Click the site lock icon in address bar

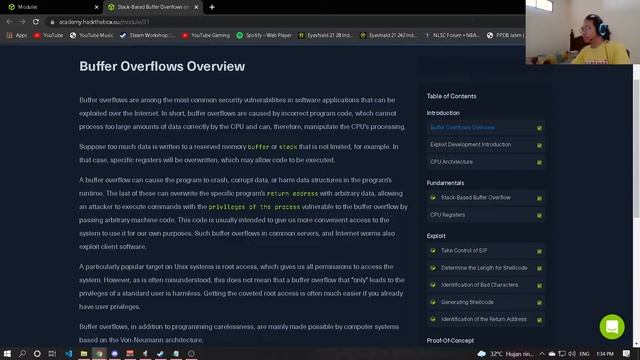(x=52, y=22)
